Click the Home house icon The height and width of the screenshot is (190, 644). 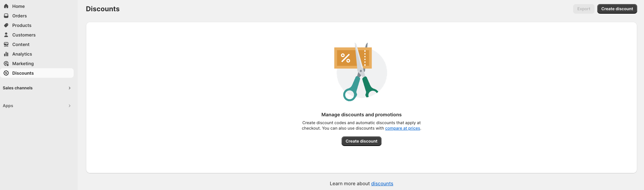pyautogui.click(x=6, y=6)
